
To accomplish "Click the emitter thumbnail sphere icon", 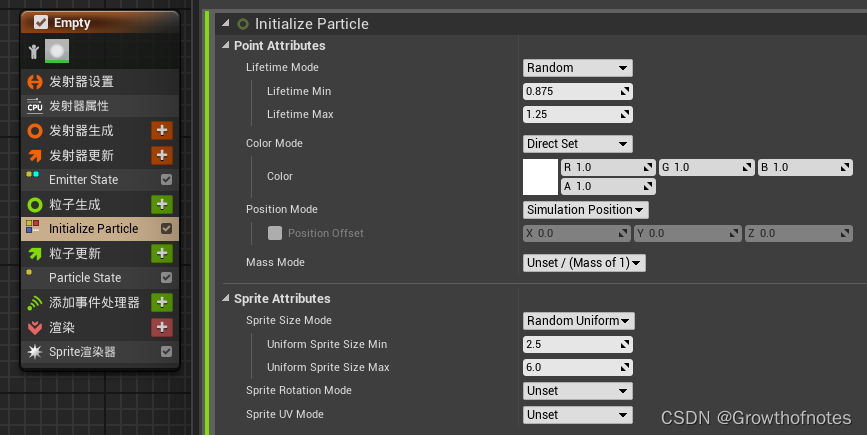I will click(57, 51).
